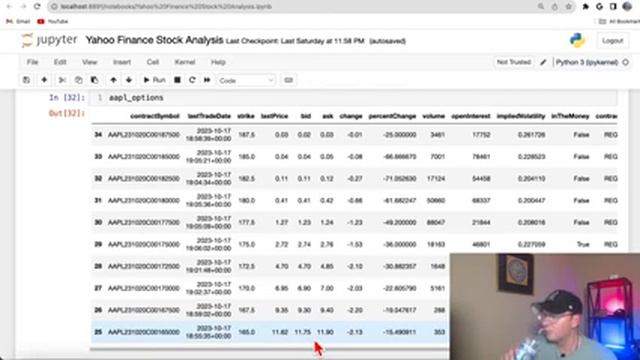Open the Cell menu

pos(153,62)
